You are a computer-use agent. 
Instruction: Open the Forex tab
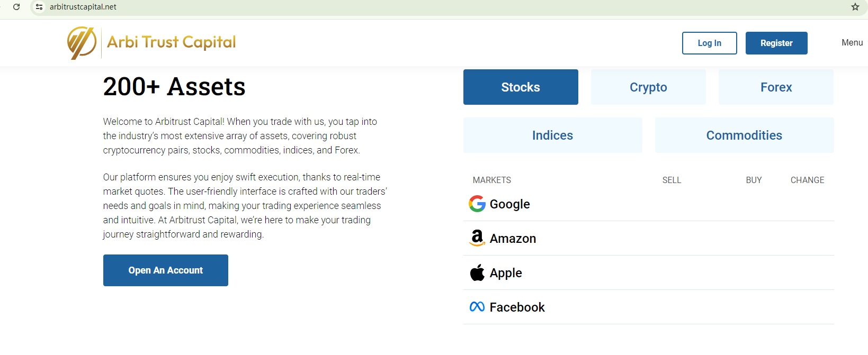(x=776, y=87)
